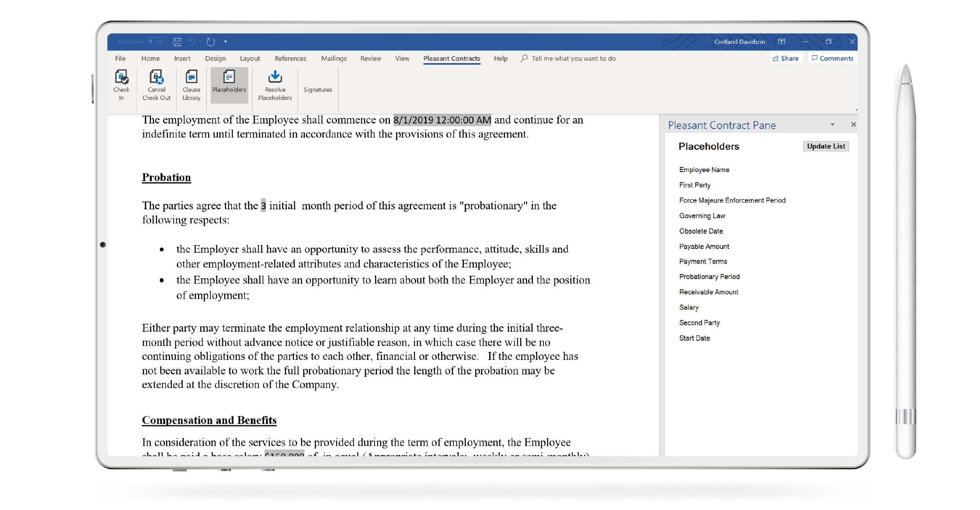
Task: Click the Probation heading
Action: pyautogui.click(x=166, y=178)
